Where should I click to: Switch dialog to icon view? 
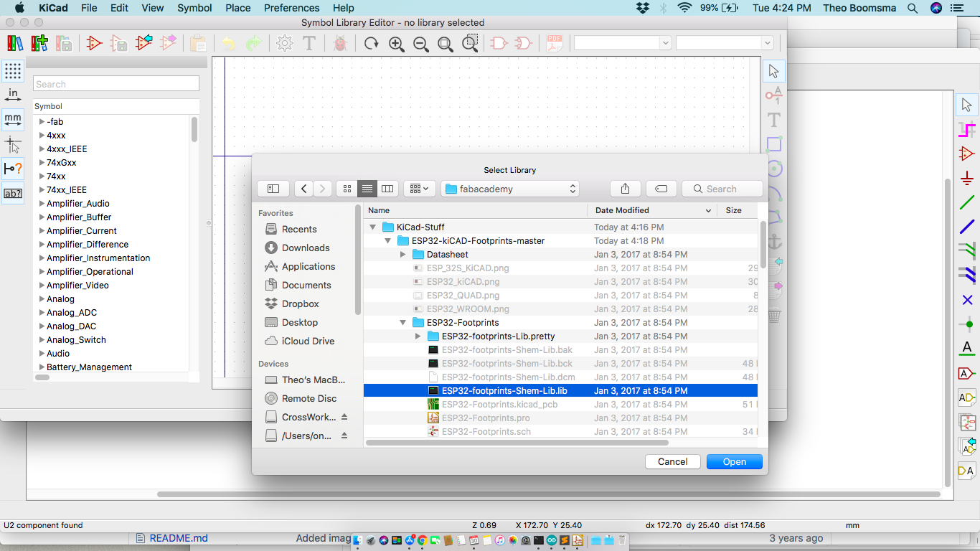(x=347, y=189)
